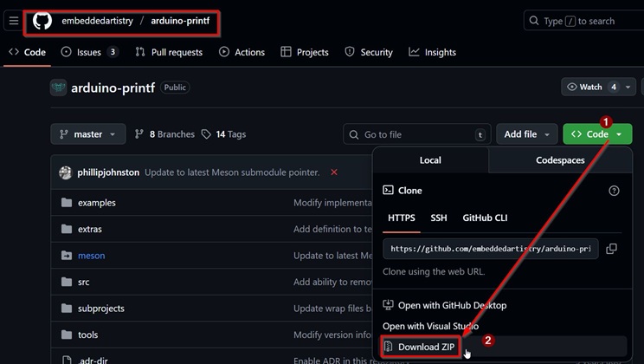This screenshot has height=364, width=644.
Task: Expand the Watch options dropdown arrow
Action: (x=628, y=88)
